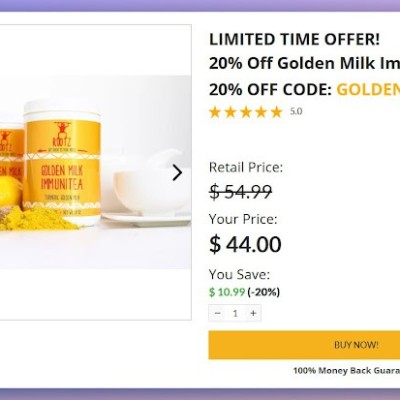This screenshot has height=400, width=400.
Task: Decrease quantity with the minus button
Action: click(x=217, y=313)
